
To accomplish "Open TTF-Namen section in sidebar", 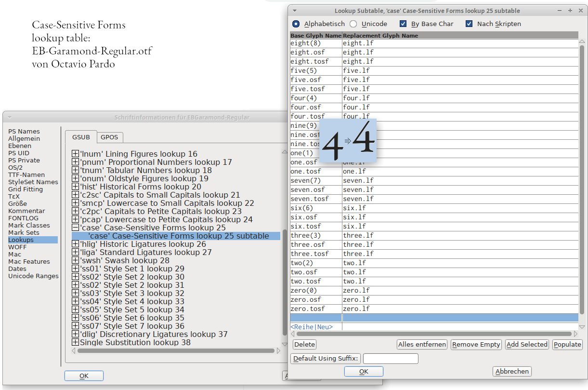I will (x=26, y=175).
